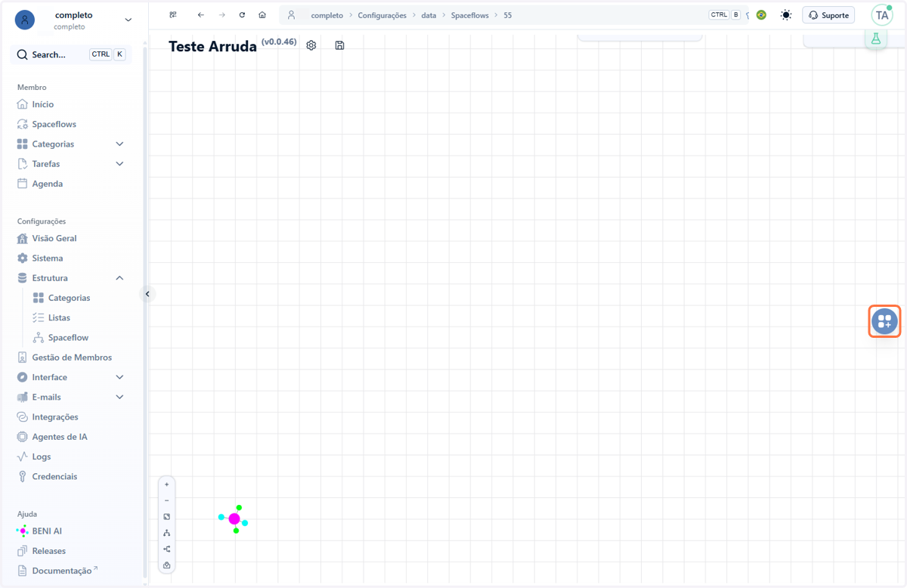Viewport: 907px width, 588px height.
Task: Click data breadcrumb
Action: (429, 15)
